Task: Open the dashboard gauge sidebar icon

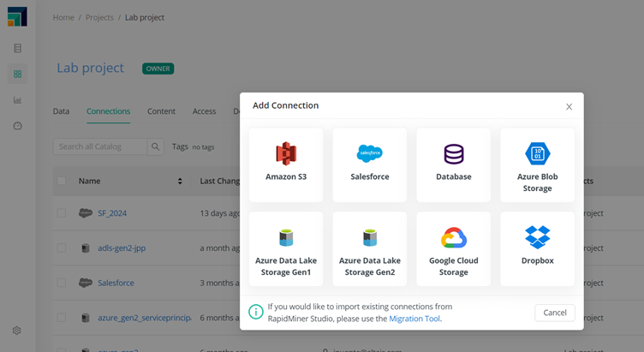Action: pyautogui.click(x=17, y=126)
